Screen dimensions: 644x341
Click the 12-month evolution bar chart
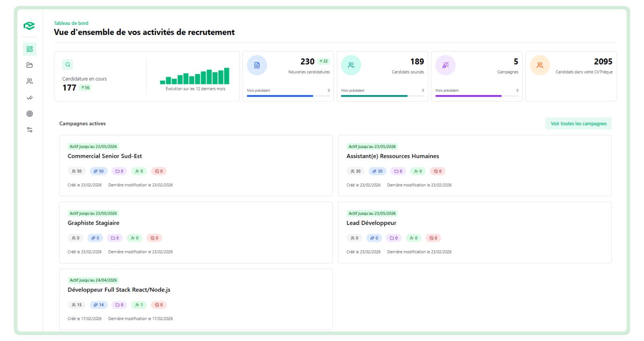click(x=195, y=77)
